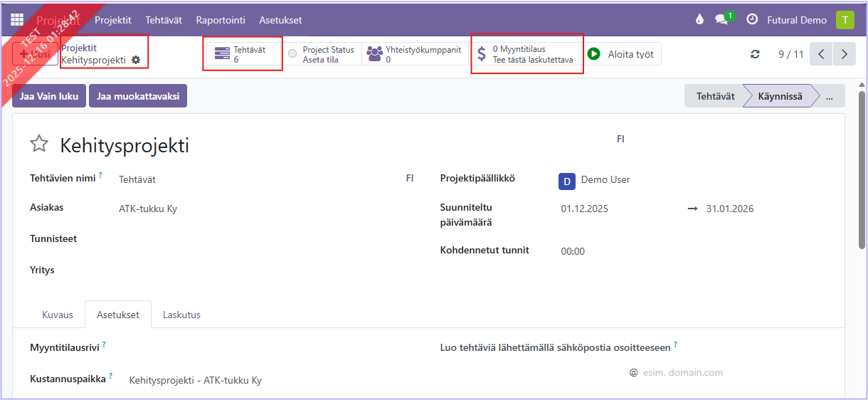
Task: Click the green T user avatar
Action: click(845, 20)
